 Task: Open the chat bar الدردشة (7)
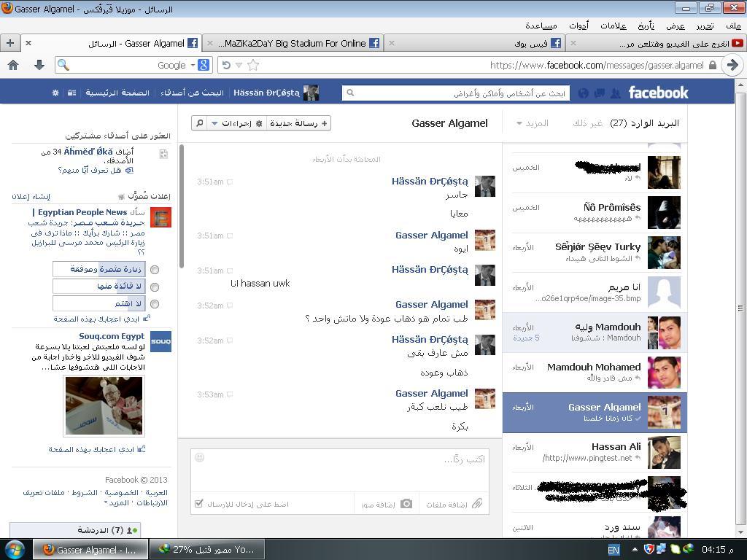pyautogui.click(x=75, y=530)
